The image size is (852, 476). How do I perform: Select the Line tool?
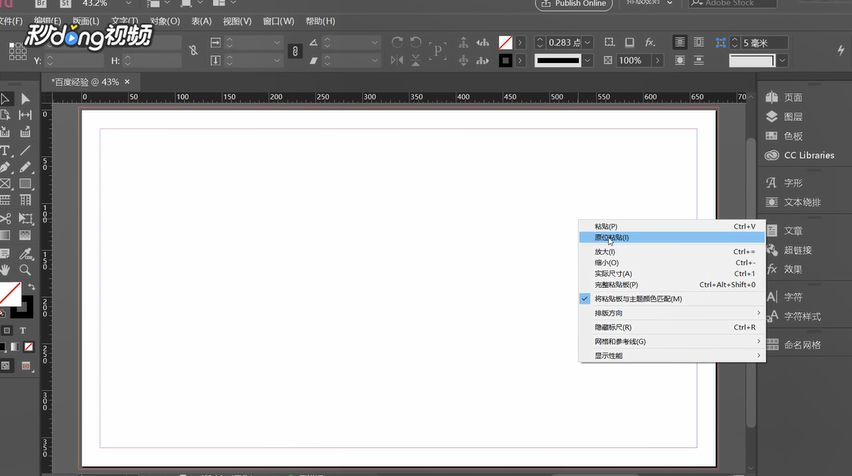[25, 151]
